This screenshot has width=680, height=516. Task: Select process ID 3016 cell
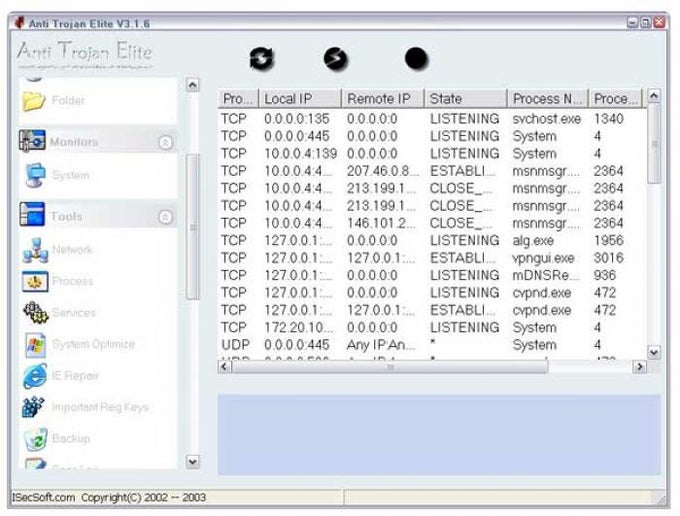click(x=609, y=258)
